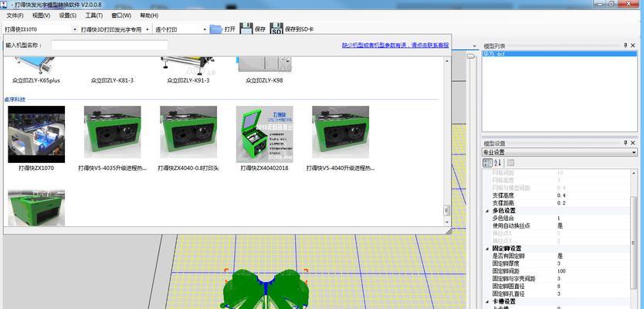Viewport: 644px width, 309px height.
Task: Select the highlighted dxf model in 模型列表
Action: pyautogui.click(x=559, y=54)
